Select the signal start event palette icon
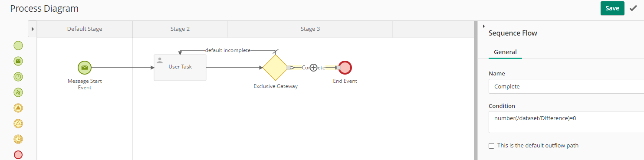The image size is (644, 160). 18,92
